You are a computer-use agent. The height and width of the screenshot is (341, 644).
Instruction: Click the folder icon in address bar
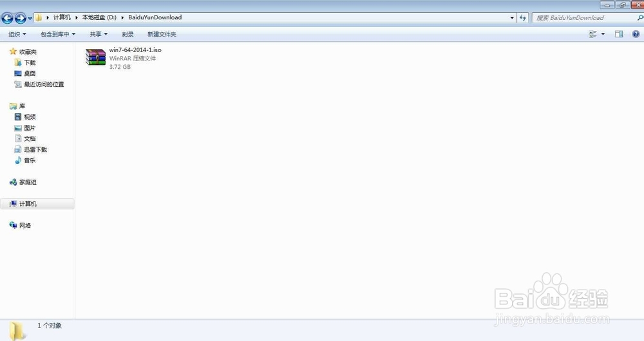pyautogui.click(x=38, y=17)
